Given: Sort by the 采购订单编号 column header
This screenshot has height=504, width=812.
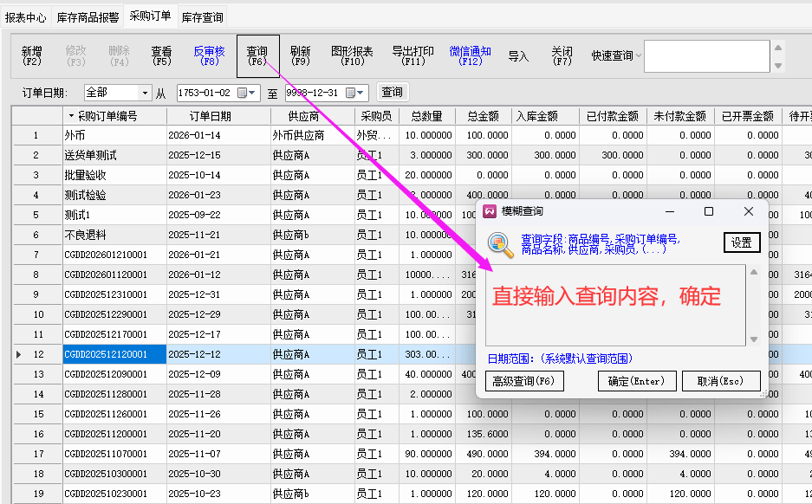Looking at the screenshot, I should (107, 116).
